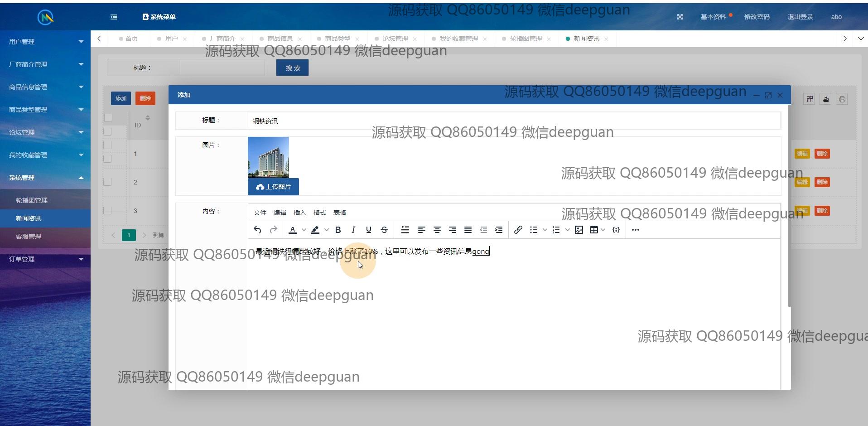Insert a hyperlink in the editor
Viewport: 868px width, 426px height.
tap(518, 230)
